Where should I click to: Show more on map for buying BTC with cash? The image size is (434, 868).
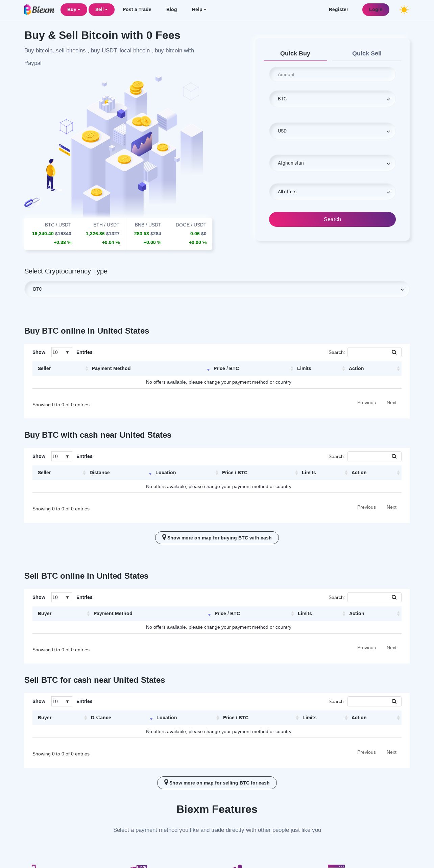pyautogui.click(x=217, y=538)
